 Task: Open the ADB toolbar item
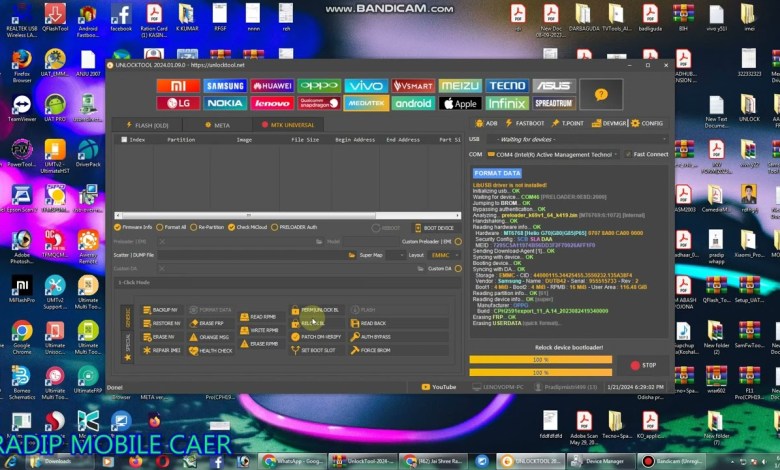click(x=486, y=123)
